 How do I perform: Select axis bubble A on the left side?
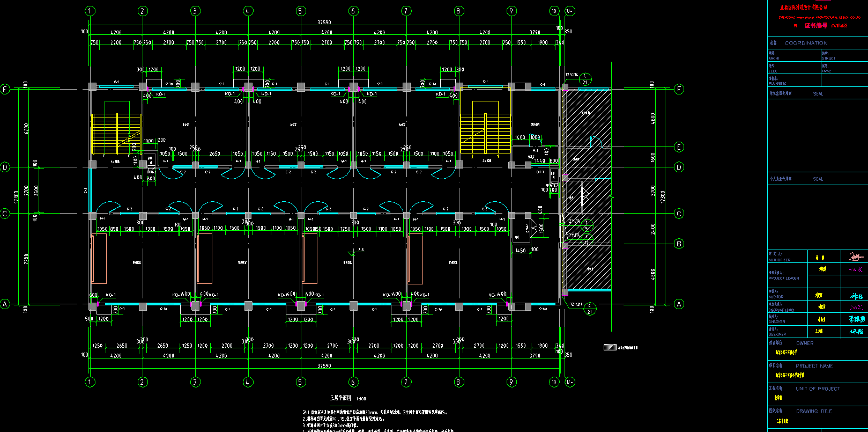pos(5,304)
